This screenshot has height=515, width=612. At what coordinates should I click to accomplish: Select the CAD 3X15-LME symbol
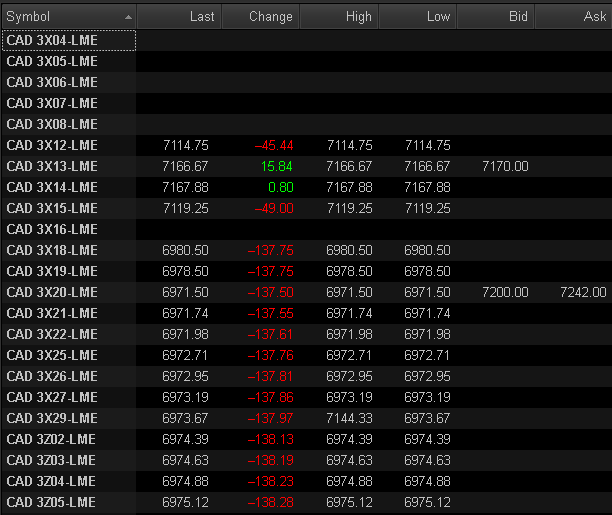(x=52, y=208)
